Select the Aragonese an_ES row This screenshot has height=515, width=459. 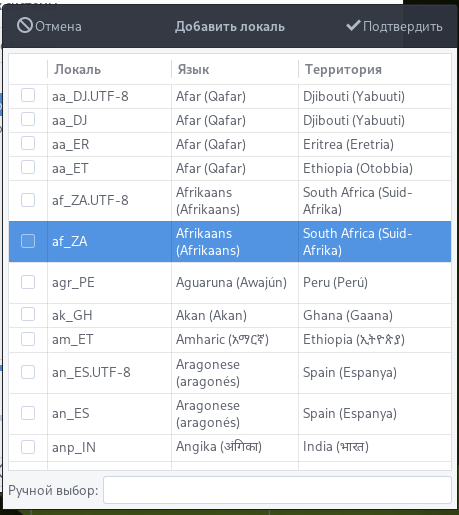point(230,414)
